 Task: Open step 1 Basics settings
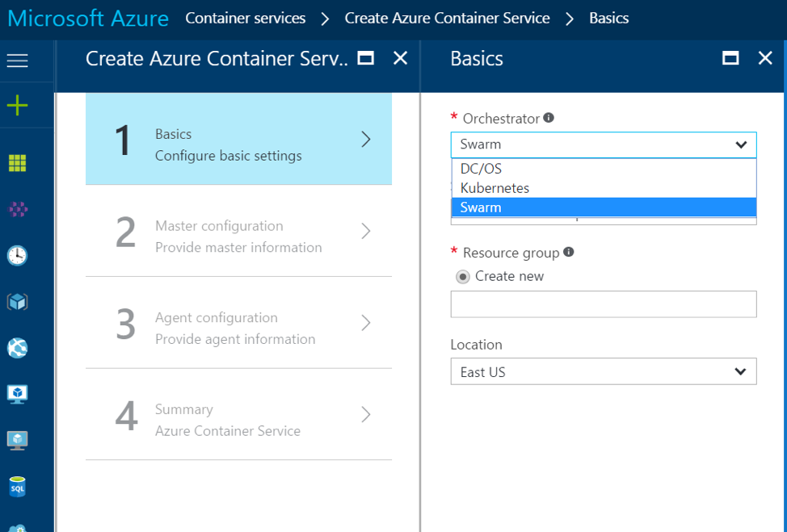tap(238, 139)
